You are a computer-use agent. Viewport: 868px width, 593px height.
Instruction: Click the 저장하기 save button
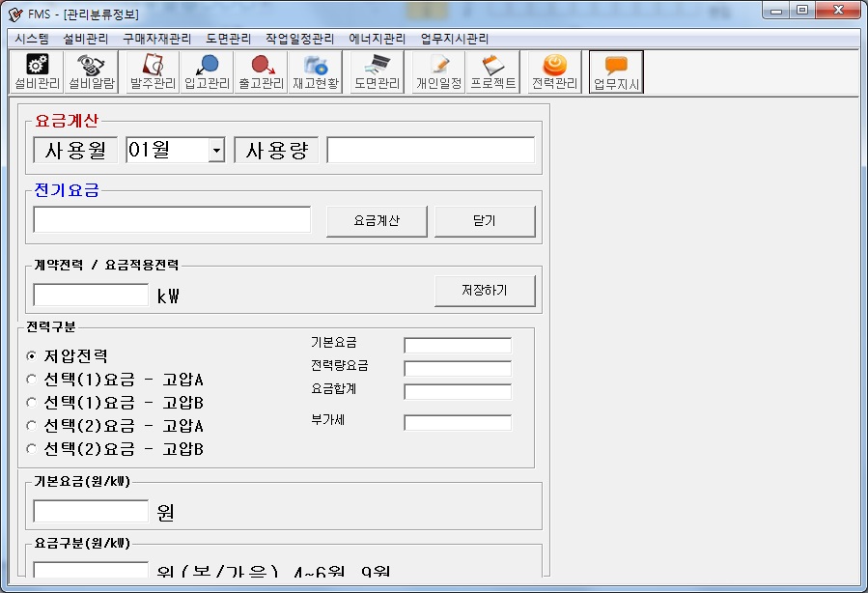pyautogui.click(x=485, y=291)
